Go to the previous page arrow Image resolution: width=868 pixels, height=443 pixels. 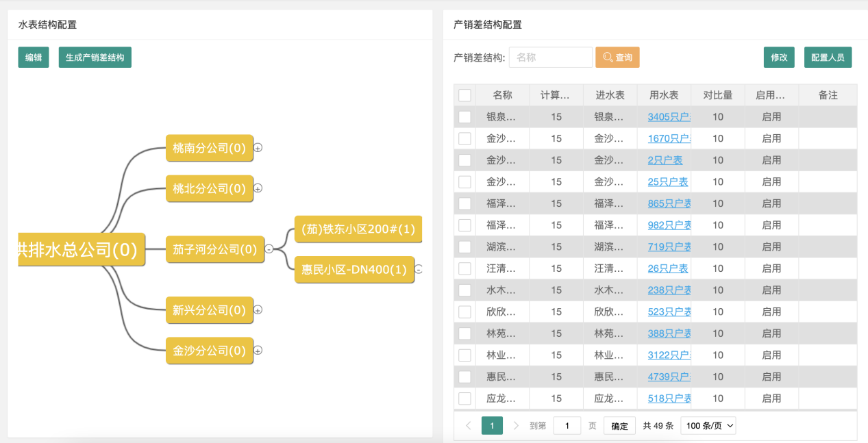(469, 426)
